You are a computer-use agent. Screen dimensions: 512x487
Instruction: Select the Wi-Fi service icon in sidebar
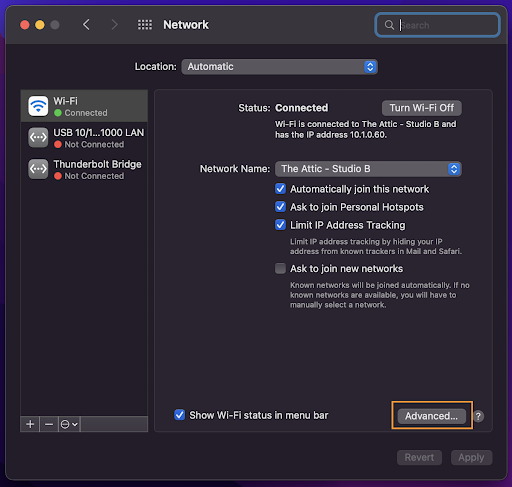coord(38,106)
